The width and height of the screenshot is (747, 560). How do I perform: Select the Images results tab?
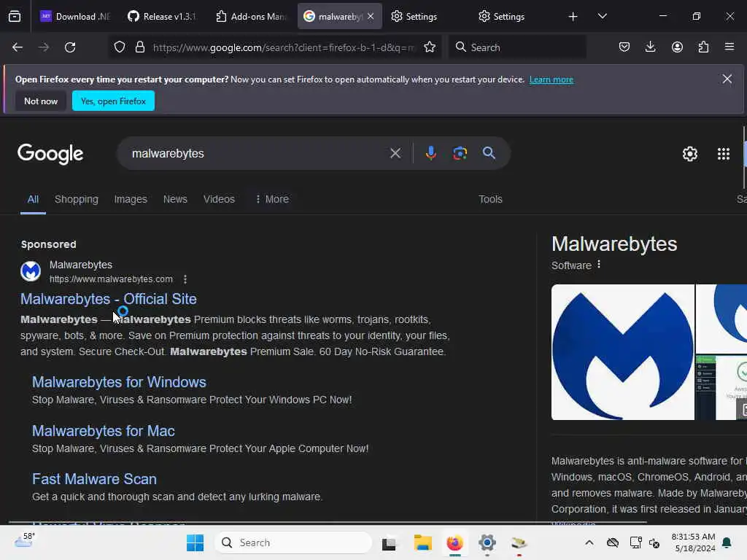pyautogui.click(x=131, y=199)
